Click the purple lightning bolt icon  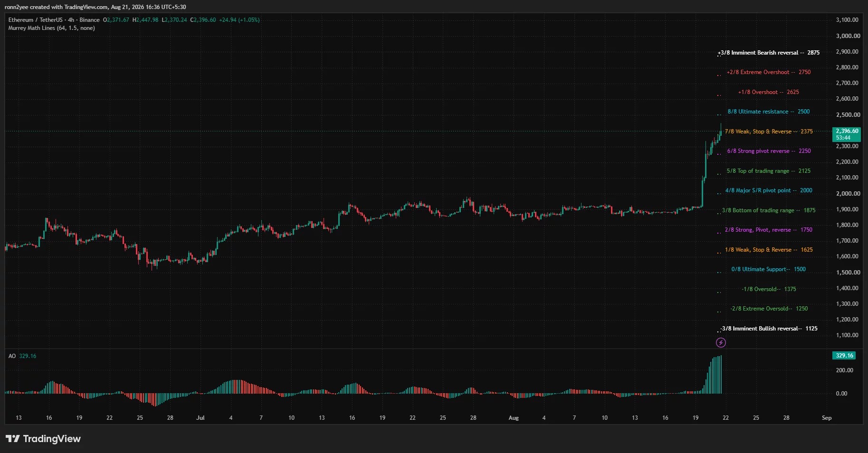coord(721,342)
